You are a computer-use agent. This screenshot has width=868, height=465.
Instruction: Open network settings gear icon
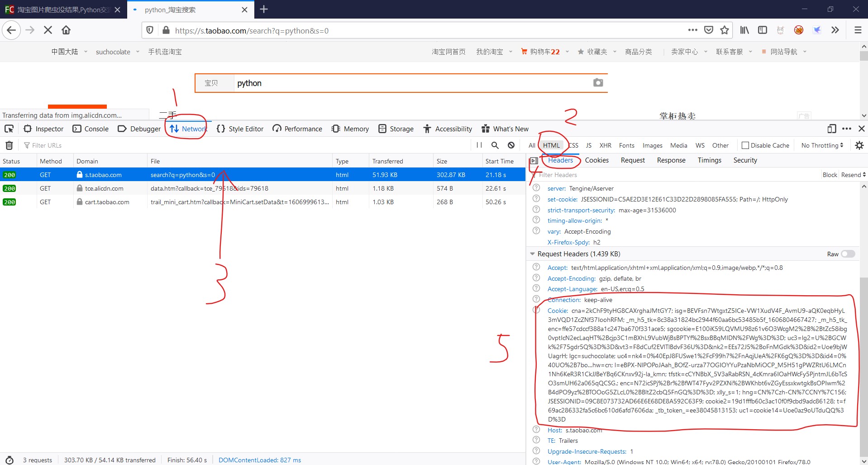click(859, 145)
